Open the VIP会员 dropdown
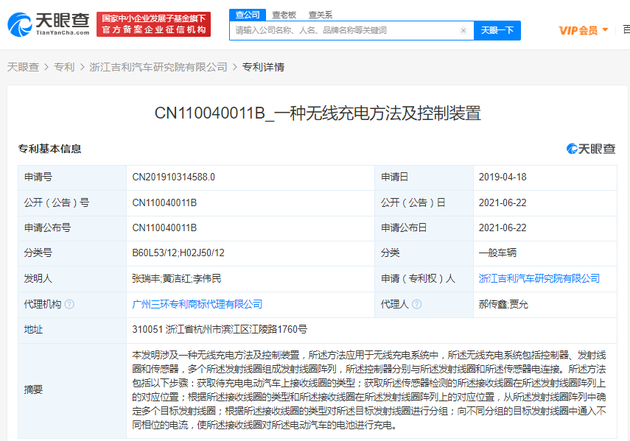 tap(583, 31)
